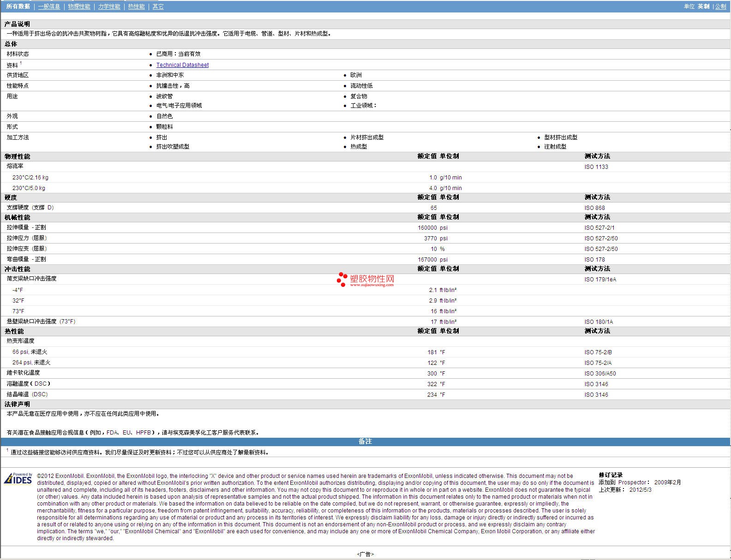731x560 pixels.
Task: Open the Technical Datasheet link
Action: coord(182,65)
